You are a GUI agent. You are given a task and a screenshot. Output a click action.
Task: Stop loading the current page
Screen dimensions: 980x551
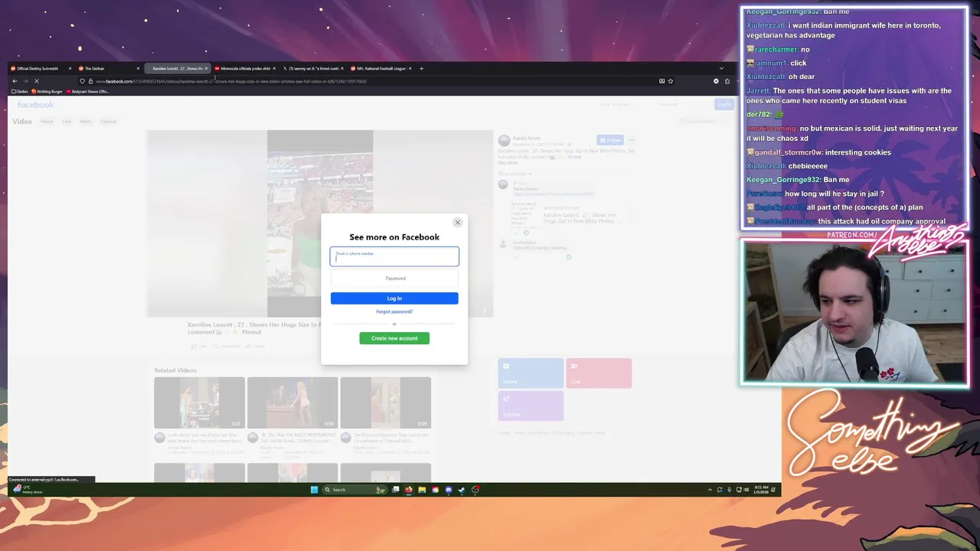click(36, 81)
